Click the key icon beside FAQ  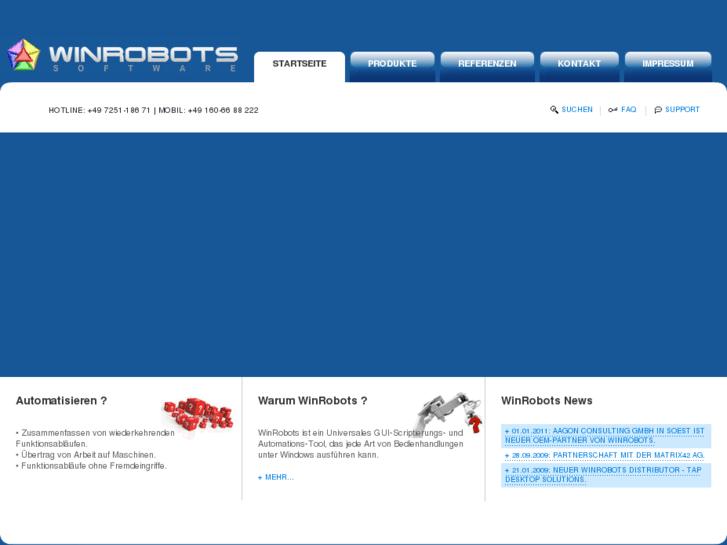click(x=613, y=110)
